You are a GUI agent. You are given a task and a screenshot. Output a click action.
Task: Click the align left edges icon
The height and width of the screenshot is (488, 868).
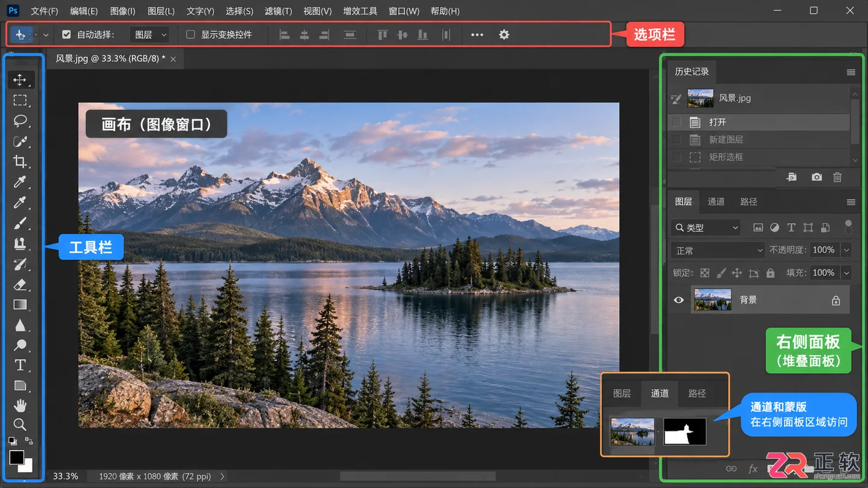285,35
